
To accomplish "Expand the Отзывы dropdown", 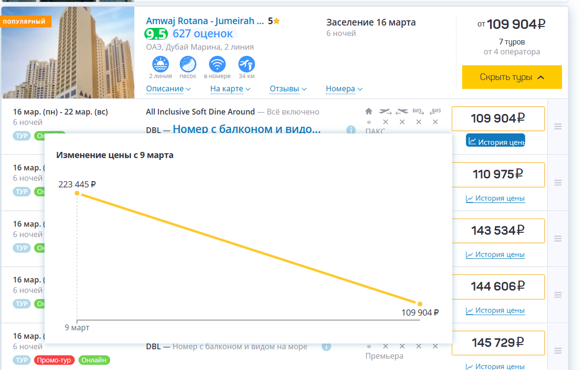I will 288,89.
